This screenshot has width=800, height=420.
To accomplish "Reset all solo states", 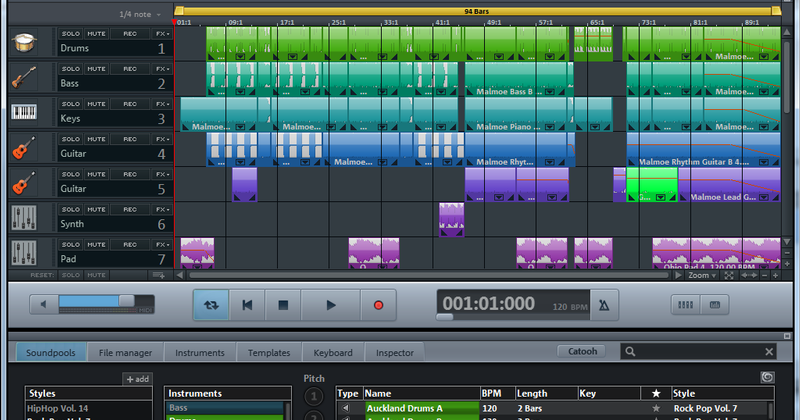I will tap(70, 275).
